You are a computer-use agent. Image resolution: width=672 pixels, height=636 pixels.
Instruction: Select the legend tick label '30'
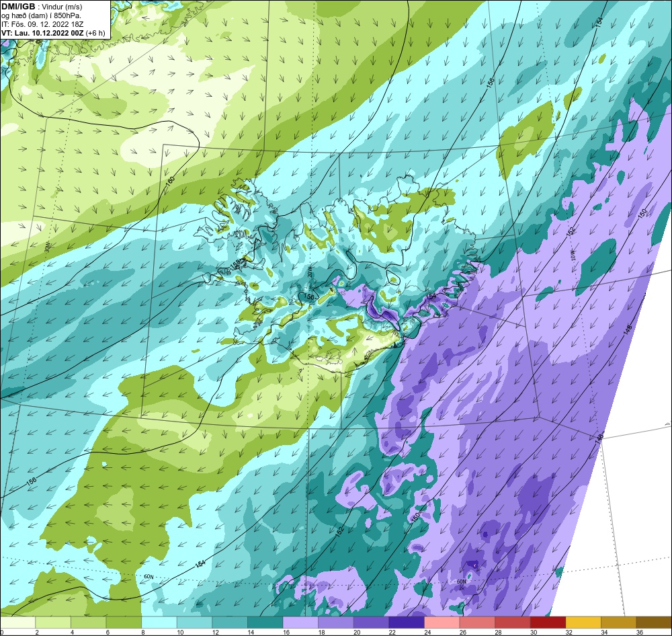534,632
